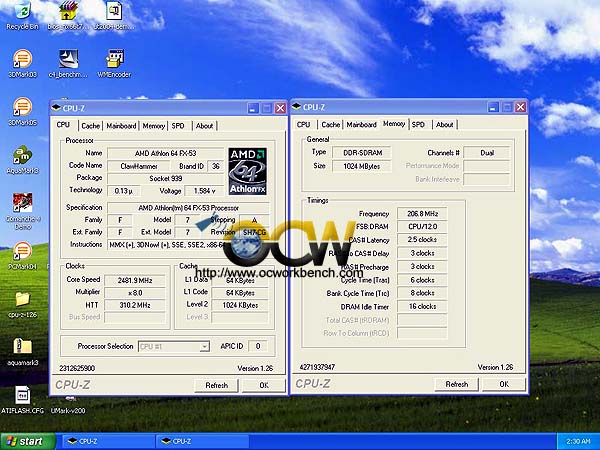The height and width of the screenshot is (450, 600).
Task: Expand the Processor Selection dropdown
Action: tap(205, 347)
